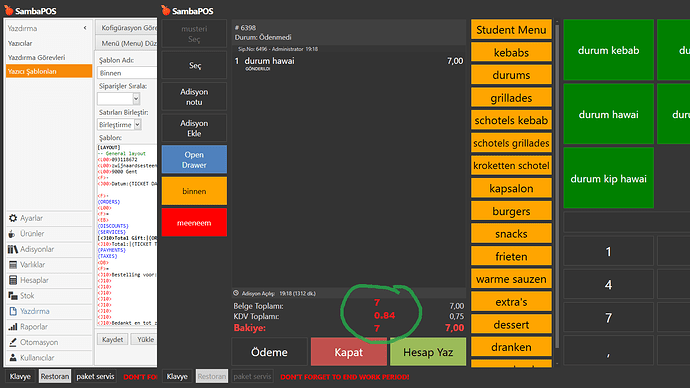This screenshot has height=388, width=690.
Task: Toggle the paket servis mode button
Action: click(x=95, y=377)
